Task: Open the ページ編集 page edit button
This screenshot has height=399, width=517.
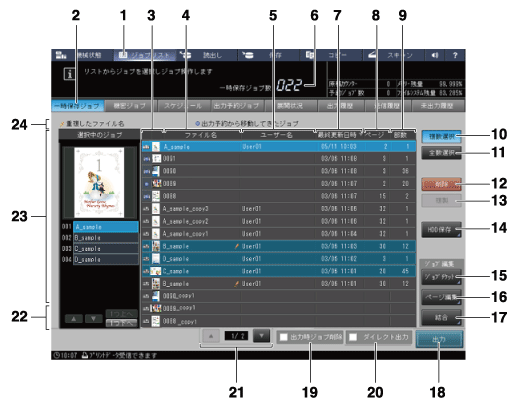Action: pos(441,297)
